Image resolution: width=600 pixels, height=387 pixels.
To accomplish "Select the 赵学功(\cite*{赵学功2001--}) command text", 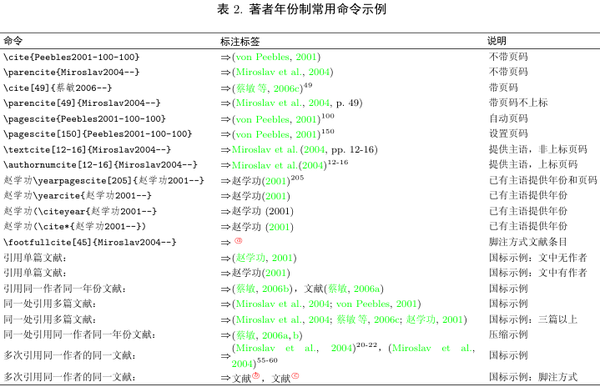I will [x=75, y=227].
